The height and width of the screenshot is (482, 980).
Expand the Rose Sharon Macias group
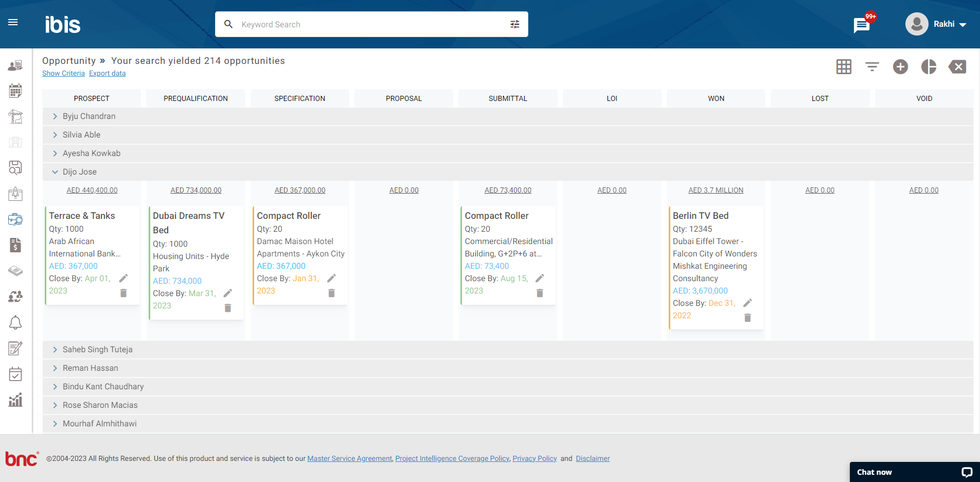(x=55, y=405)
